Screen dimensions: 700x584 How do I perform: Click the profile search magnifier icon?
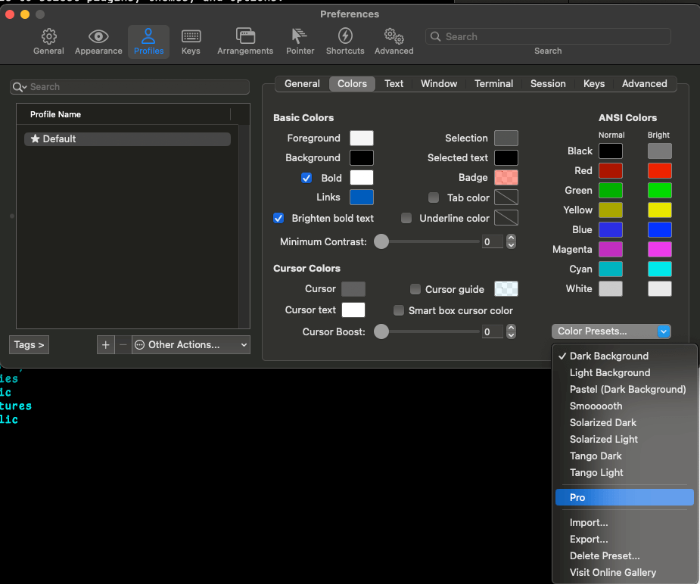point(19,87)
